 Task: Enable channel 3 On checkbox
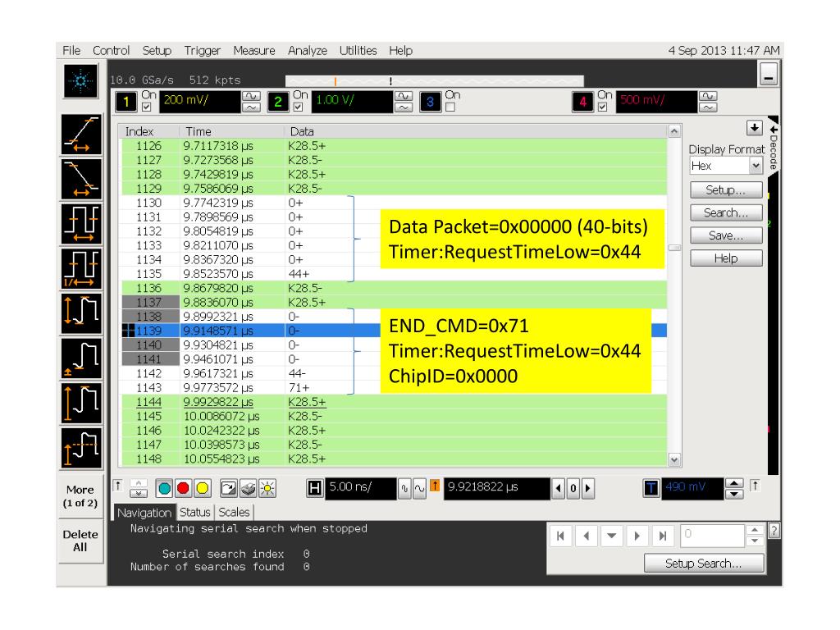[450, 107]
